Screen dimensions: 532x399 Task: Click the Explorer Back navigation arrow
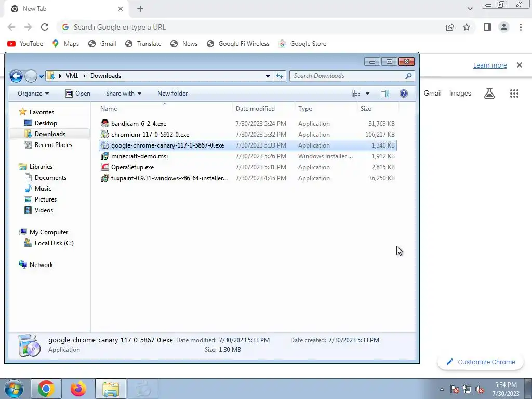coord(16,76)
